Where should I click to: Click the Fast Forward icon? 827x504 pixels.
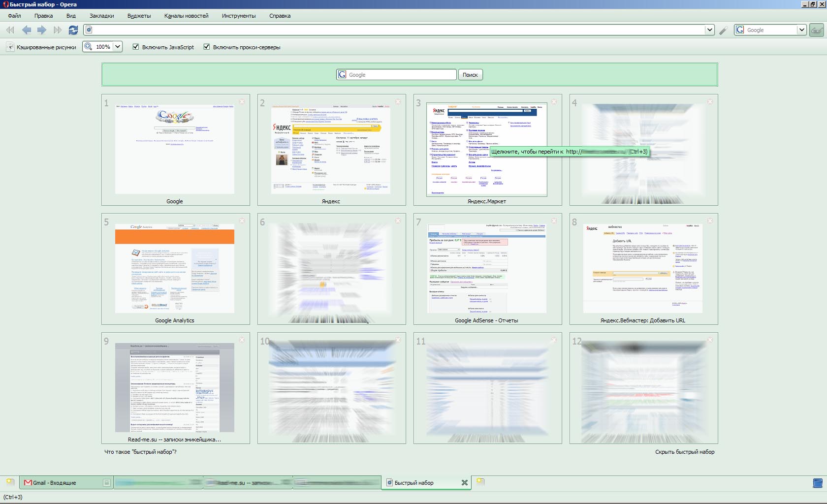click(58, 30)
